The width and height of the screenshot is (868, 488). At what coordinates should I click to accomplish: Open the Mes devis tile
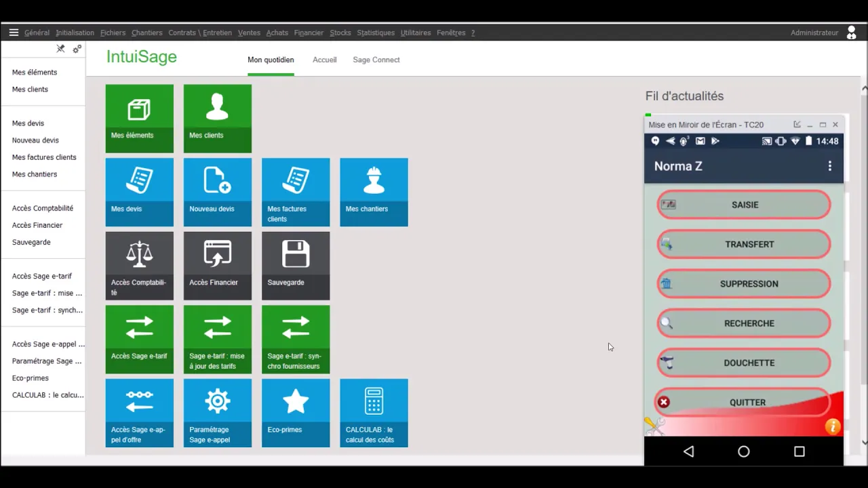coord(140,192)
